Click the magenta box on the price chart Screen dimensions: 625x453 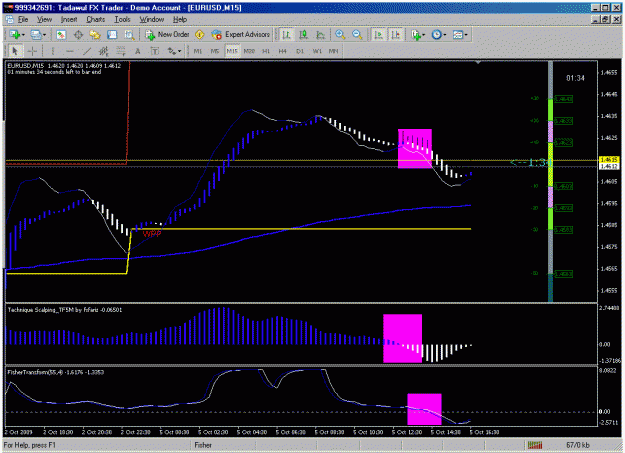tap(415, 148)
